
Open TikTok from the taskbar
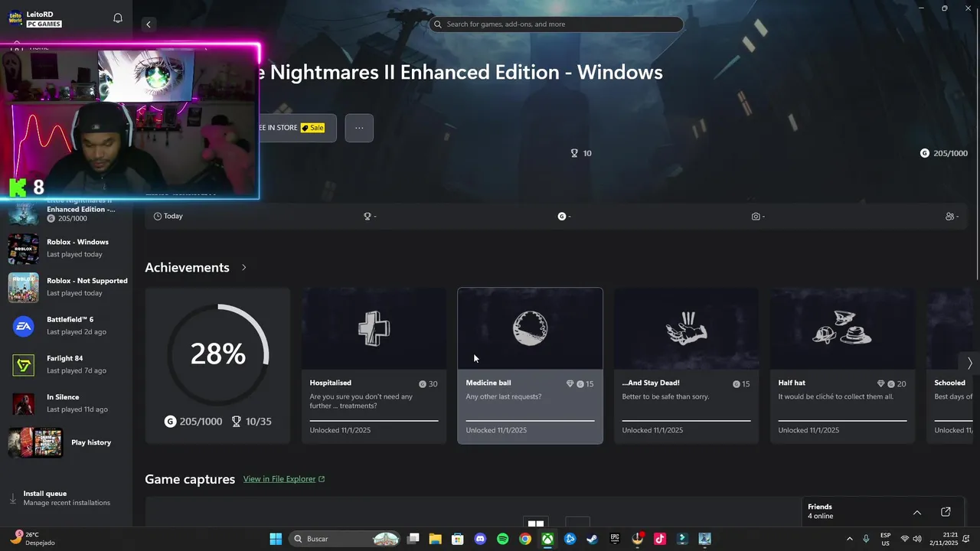click(x=660, y=539)
